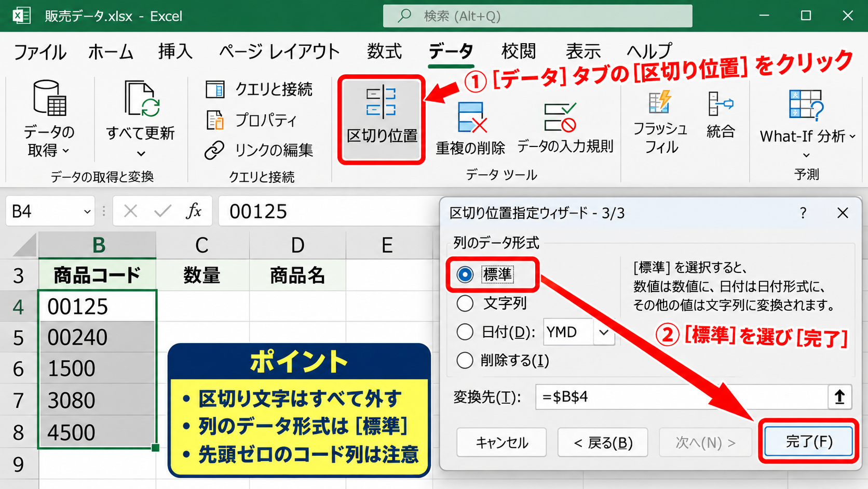Select the 削除する(I) radio button
868x489 pixels.
(x=465, y=360)
